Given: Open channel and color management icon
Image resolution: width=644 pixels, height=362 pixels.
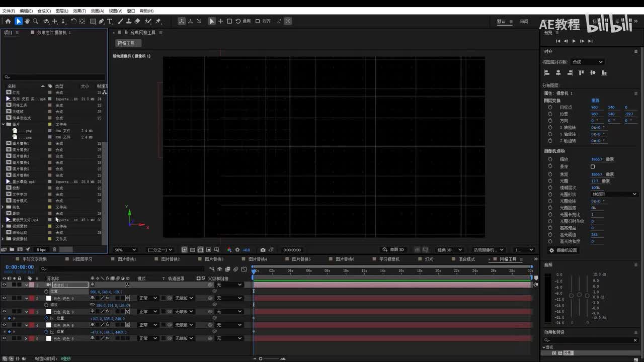Looking at the screenshot, I should pyautogui.click(x=229, y=250).
